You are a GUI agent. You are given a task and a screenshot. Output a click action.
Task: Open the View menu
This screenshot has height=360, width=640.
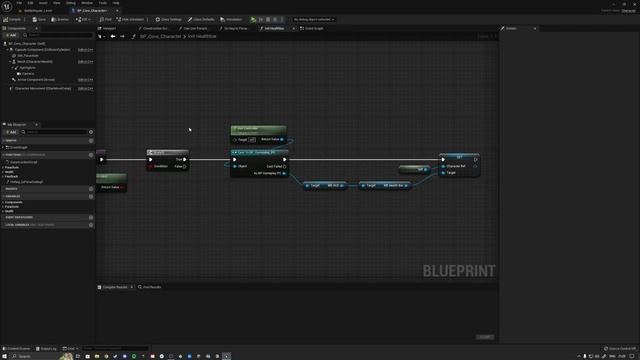tap(56, 3)
